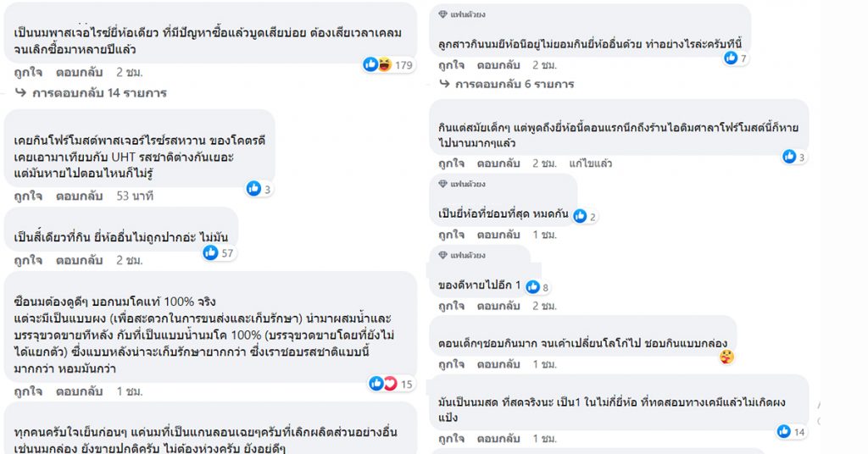Expand การตอบกลับ 6 รายการ replies
This screenshot has height=454, width=868.
click(507, 84)
